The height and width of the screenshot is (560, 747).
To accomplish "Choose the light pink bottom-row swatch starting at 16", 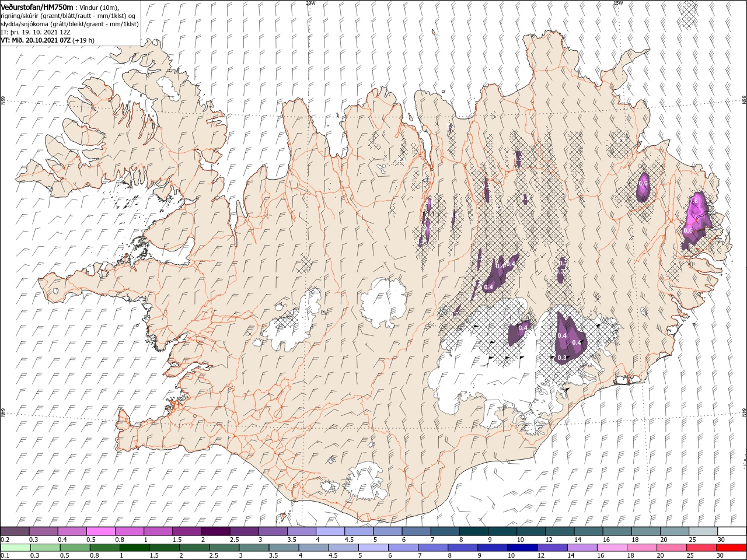I will click(612, 548).
